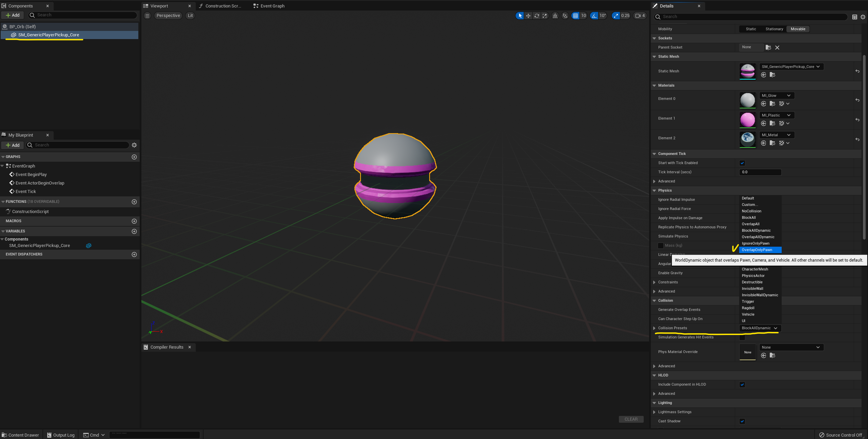Clear the Parent Socket value
Screen dimensions: 868x439
(777, 48)
